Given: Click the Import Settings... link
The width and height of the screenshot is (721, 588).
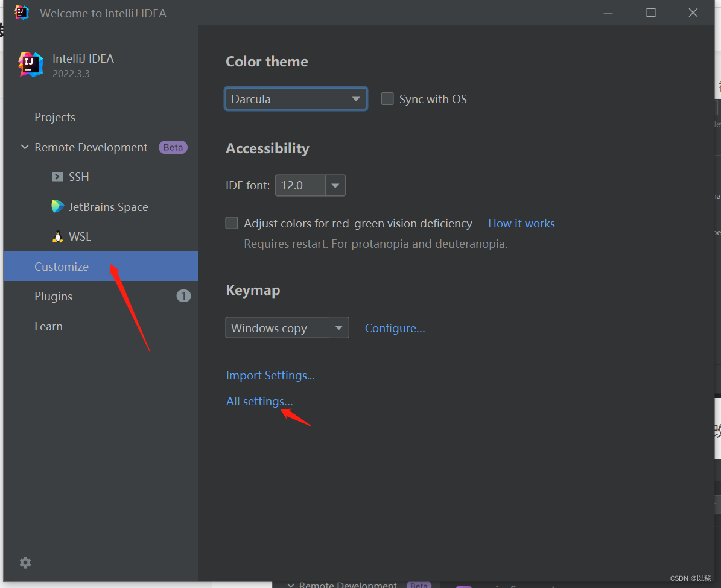Looking at the screenshot, I should click(270, 375).
